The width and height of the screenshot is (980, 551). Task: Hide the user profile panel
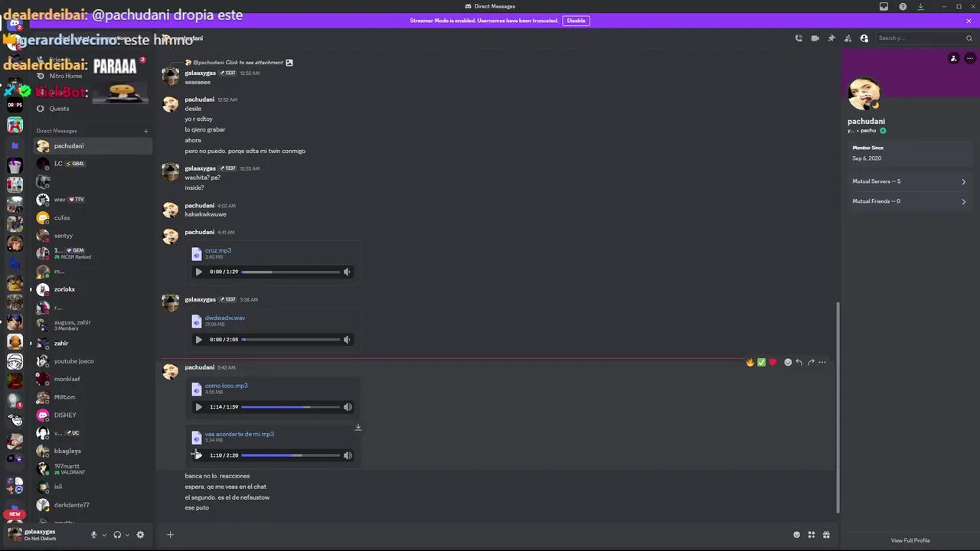click(864, 38)
